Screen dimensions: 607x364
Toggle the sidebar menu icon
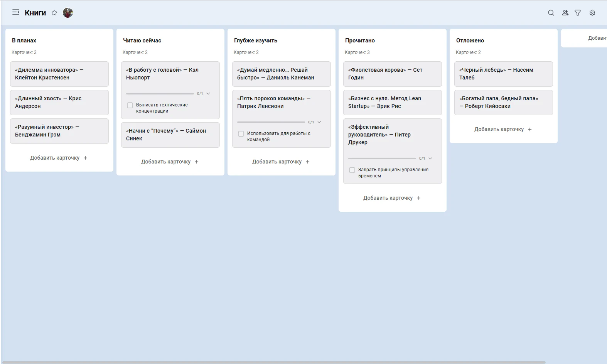click(16, 12)
